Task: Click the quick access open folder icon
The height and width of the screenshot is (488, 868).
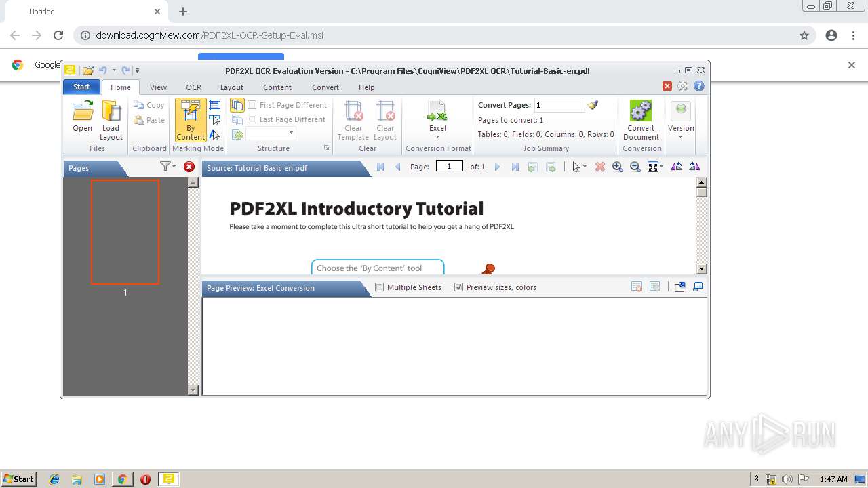Action: point(88,70)
